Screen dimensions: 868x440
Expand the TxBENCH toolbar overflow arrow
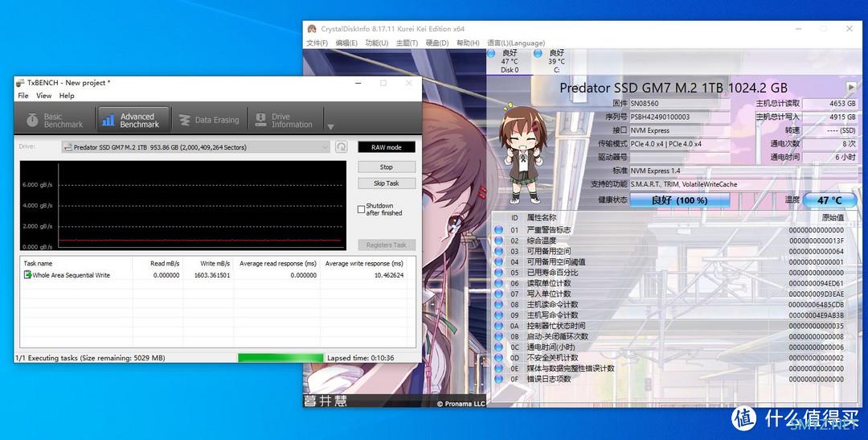330,127
